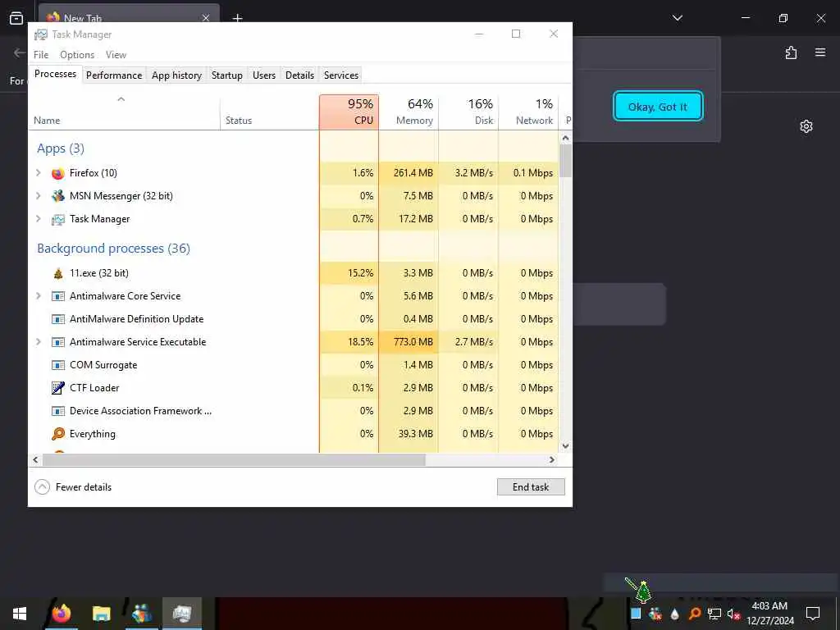Click the CTF Loader pen icon

pos(58,388)
